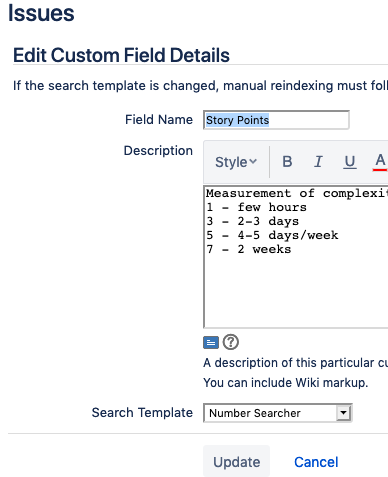Click the "1 - few hours" description line
This screenshot has height=477, width=388.
click(x=256, y=207)
